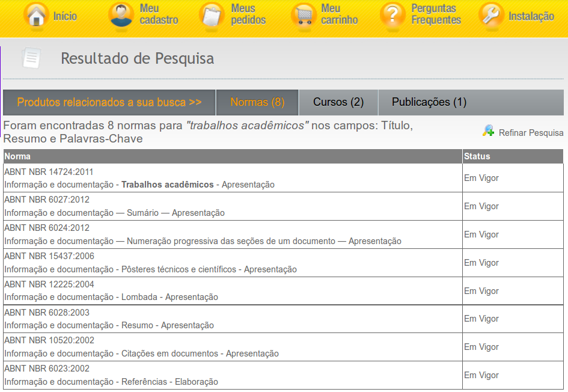Select ABNT NBR 6023:2002 Referências entry
568x392 pixels.
[x=46, y=369]
